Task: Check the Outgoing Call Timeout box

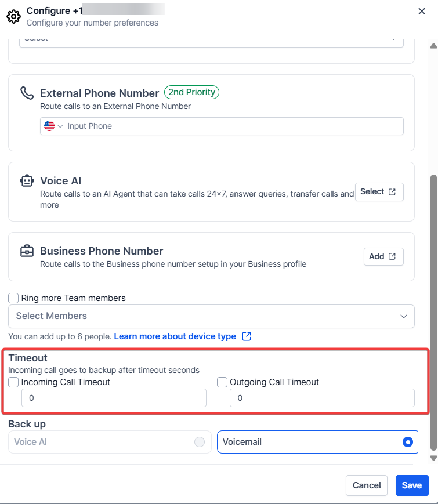Action: 222,382
